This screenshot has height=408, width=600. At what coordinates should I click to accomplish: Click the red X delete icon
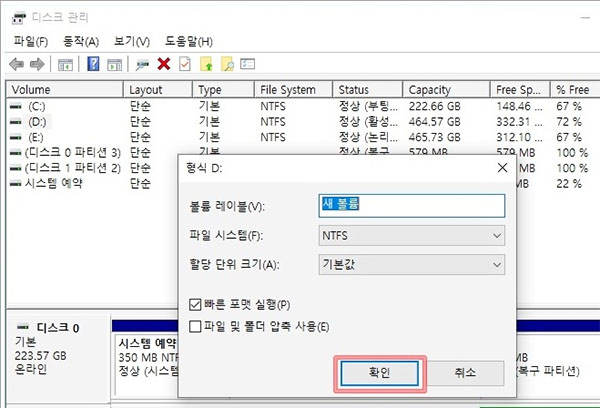[x=164, y=64]
